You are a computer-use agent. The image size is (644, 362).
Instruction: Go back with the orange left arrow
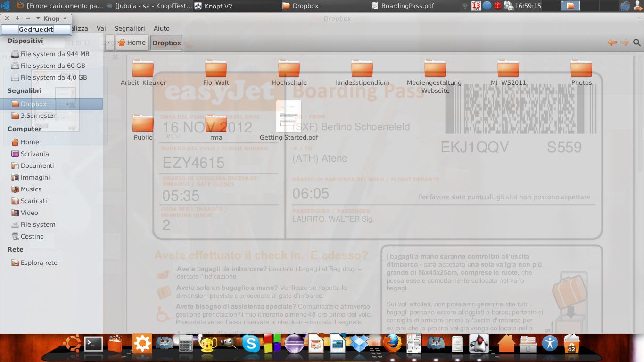(x=612, y=42)
